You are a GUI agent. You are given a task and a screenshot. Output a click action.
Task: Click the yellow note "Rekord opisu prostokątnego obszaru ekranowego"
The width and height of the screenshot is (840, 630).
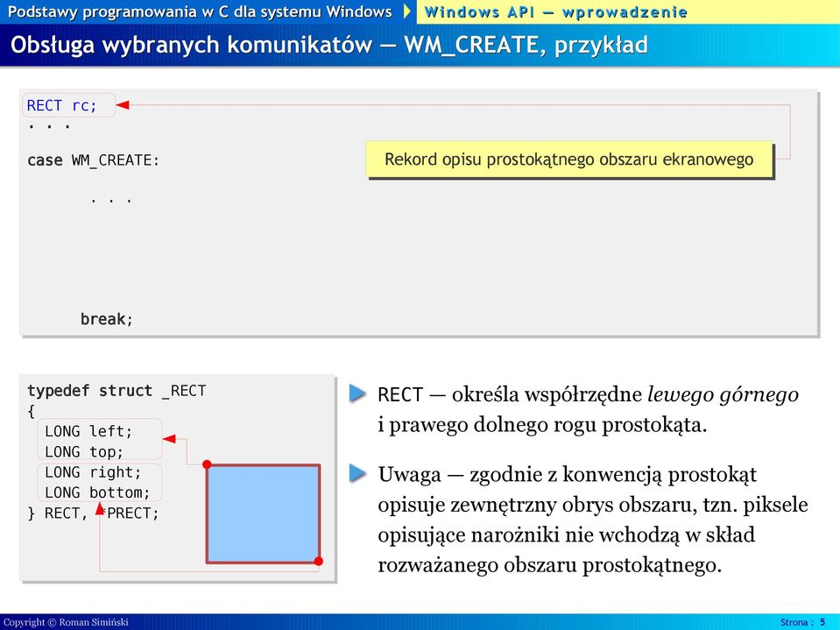click(569, 159)
